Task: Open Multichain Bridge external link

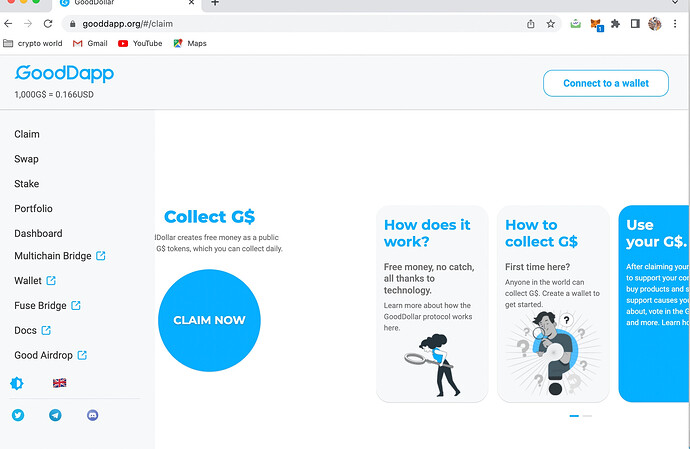Action: point(60,256)
